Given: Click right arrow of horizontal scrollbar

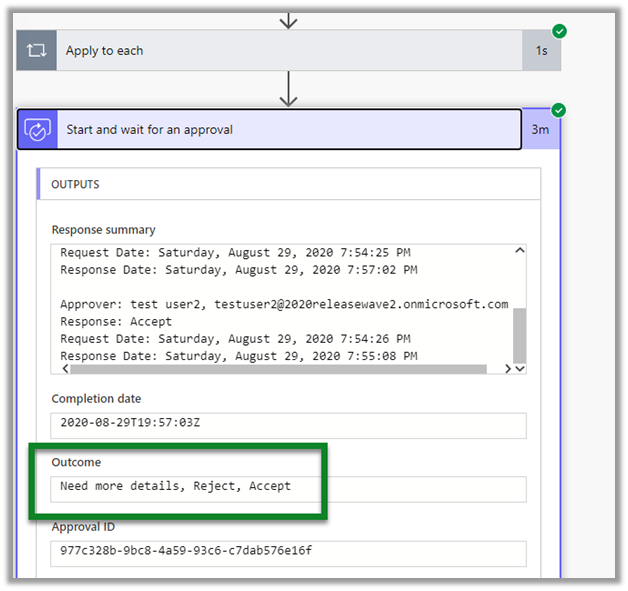Looking at the screenshot, I should coord(506,368).
